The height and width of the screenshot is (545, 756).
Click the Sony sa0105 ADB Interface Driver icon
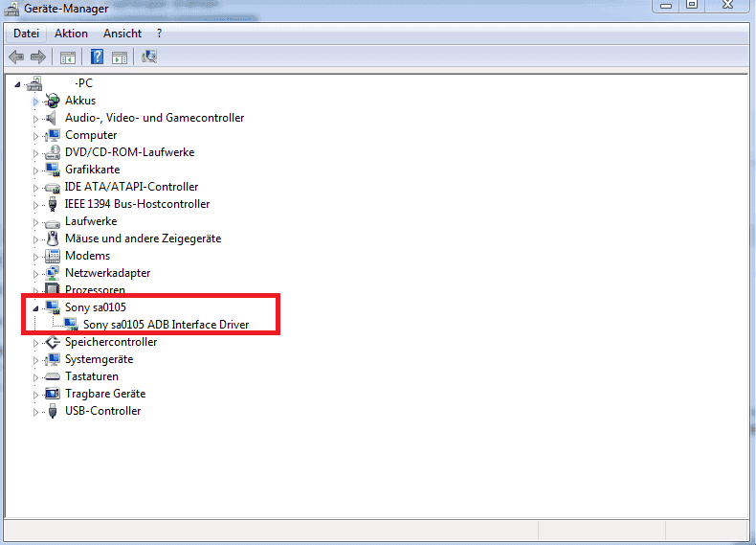pyautogui.click(x=71, y=325)
